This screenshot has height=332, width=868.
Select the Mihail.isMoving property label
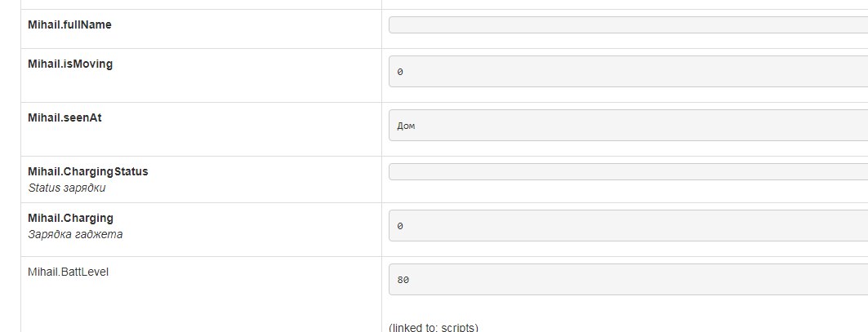tap(70, 64)
